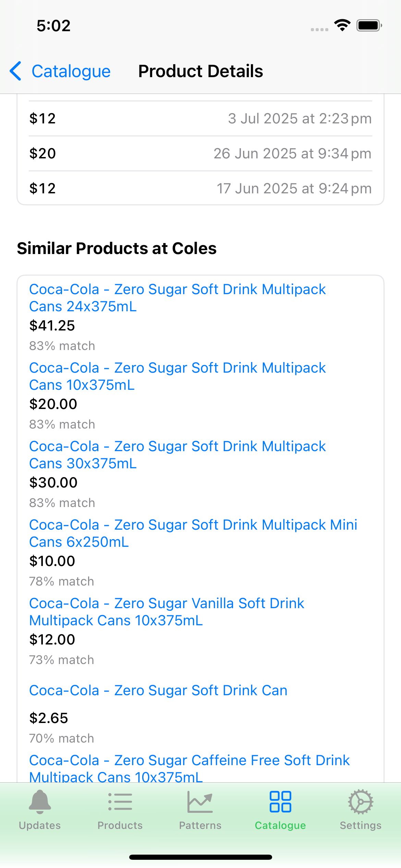
Task: Tap the home indicator bar
Action: coord(200,857)
